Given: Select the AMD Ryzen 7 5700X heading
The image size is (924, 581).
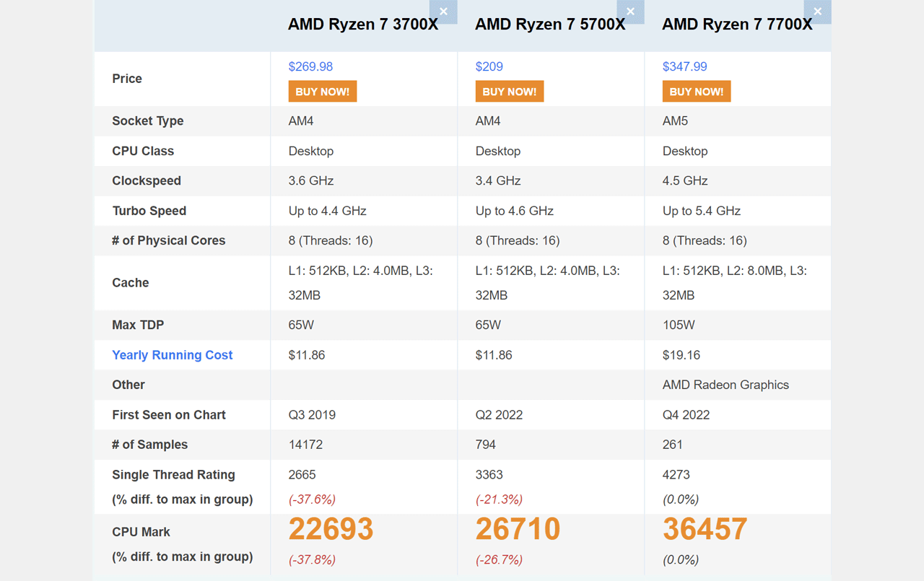Looking at the screenshot, I should coord(550,25).
